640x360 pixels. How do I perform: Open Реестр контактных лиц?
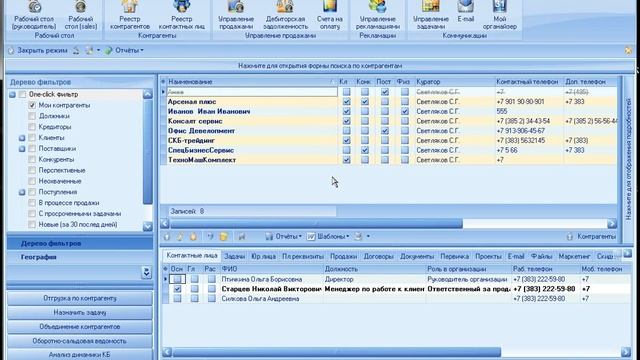coord(182,16)
